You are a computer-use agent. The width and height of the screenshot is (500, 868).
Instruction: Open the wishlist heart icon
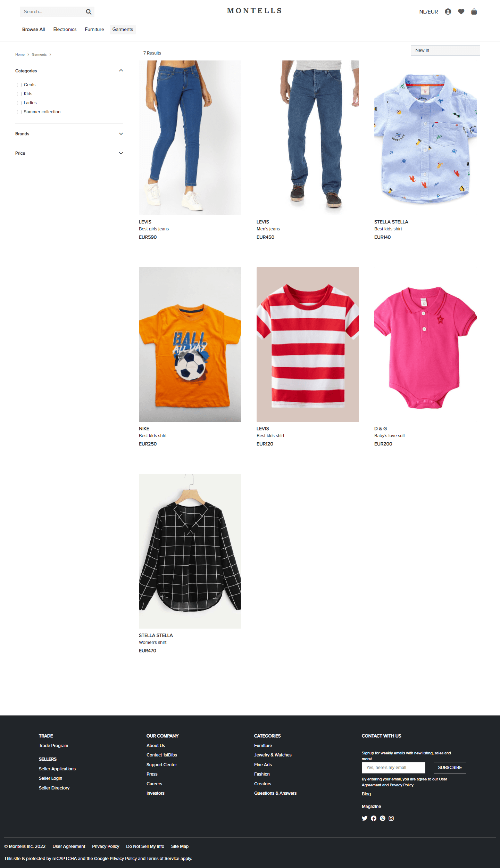[x=461, y=11]
